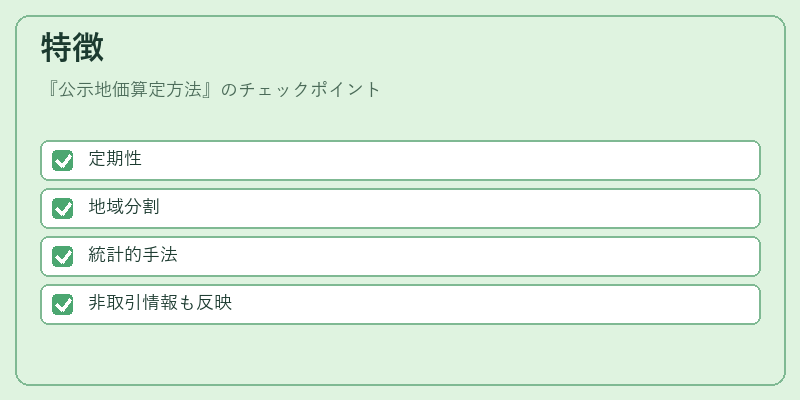Click the 統計的手法 label text
This screenshot has height=400, width=800.
click(133, 255)
